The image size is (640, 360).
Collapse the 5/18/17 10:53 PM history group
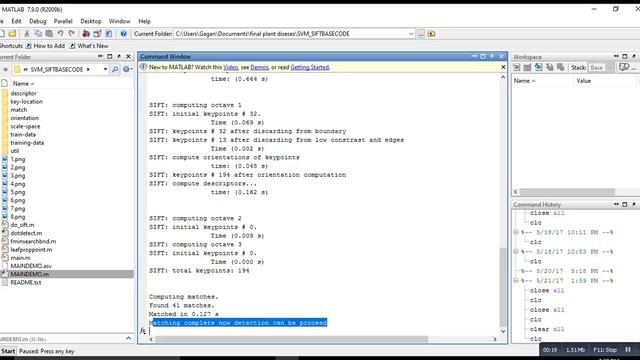(x=516, y=251)
